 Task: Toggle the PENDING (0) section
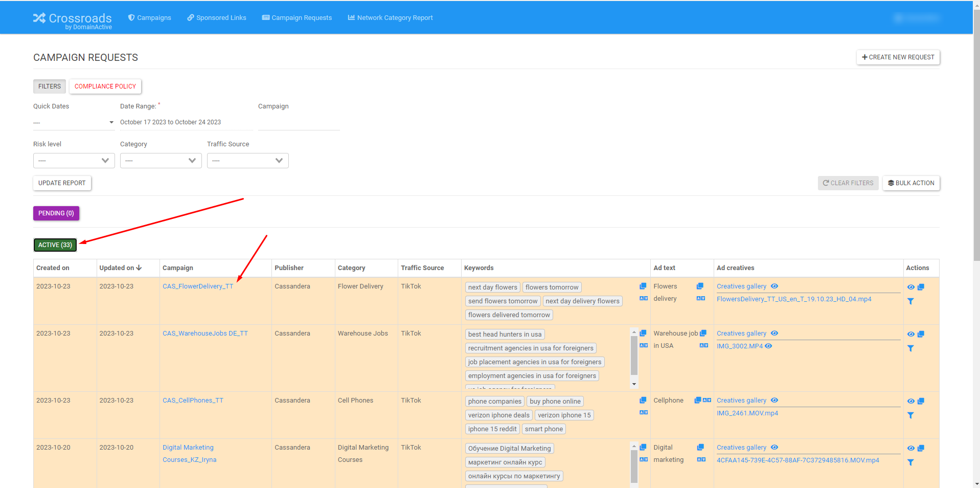click(56, 213)
